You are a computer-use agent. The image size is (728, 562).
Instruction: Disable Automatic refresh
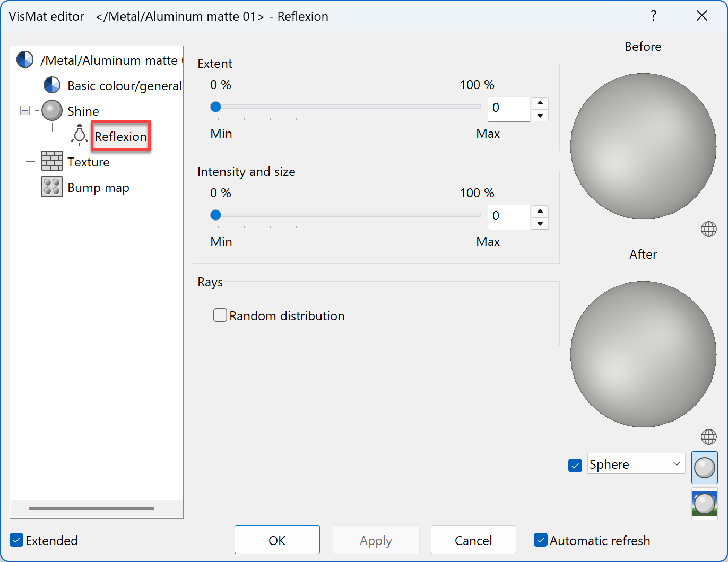click(x=541, y=540)
